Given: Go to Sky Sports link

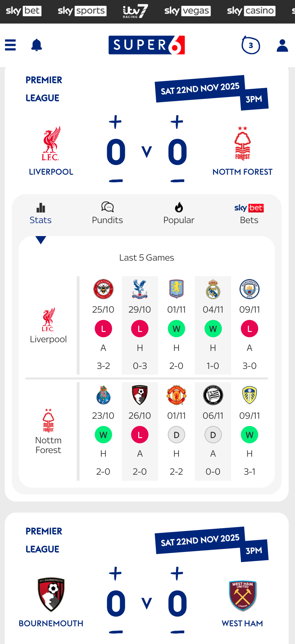Looking at the screenshot, I should pos(82,11).
